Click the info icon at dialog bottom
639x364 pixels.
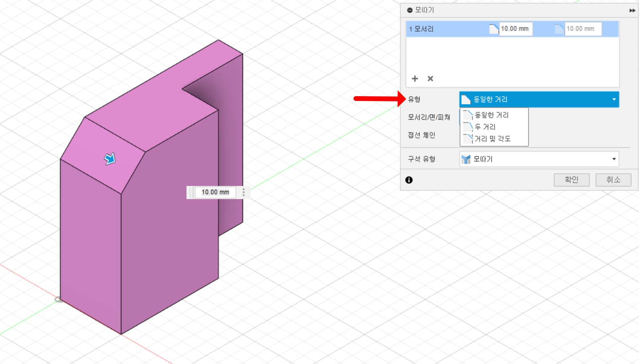pyautogui.click(x=409, y=180)
